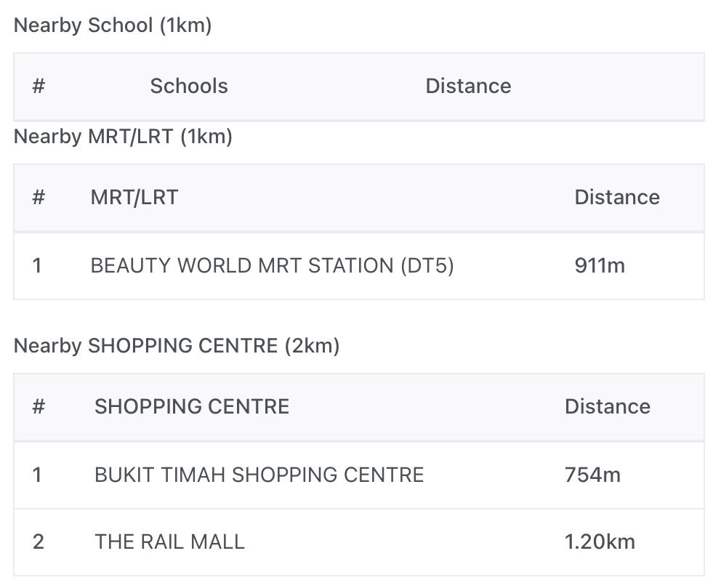This screenshot has height=588, width=713.
Task: Click the Distance header in the MRT/LRT table
Action: pyautogui.click(x=617, y=197)
